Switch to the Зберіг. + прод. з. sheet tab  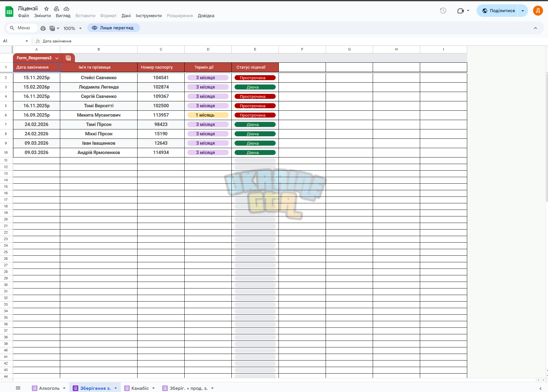tap(188, 388)
